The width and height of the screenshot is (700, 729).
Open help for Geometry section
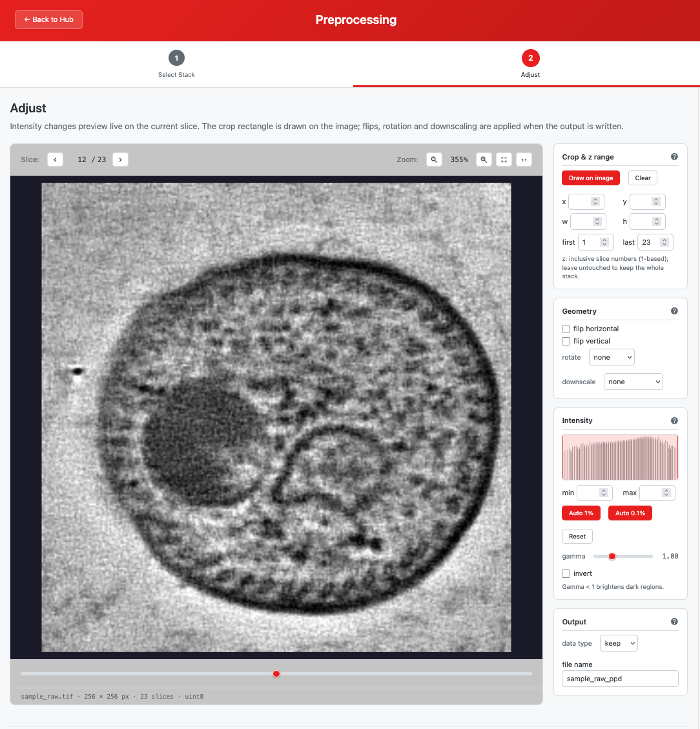pyautogui.click(x=674, y=311)
